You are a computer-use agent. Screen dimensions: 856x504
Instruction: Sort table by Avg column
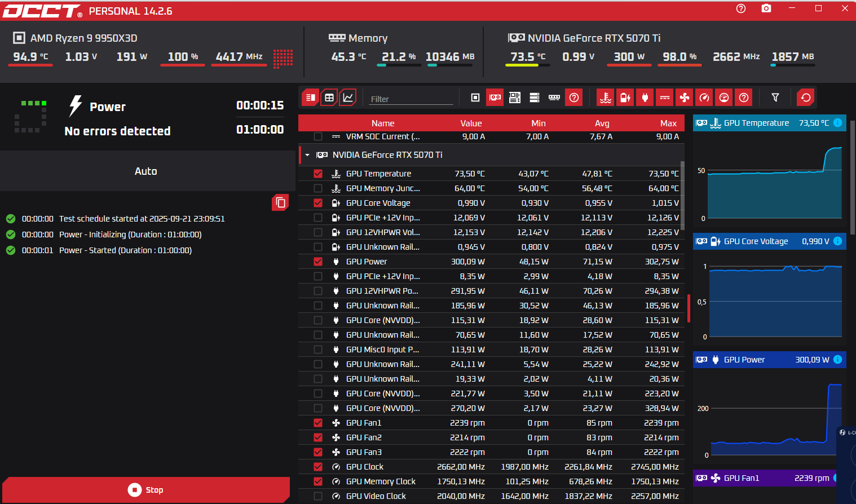pyautogui.click(x=602, y=123)
